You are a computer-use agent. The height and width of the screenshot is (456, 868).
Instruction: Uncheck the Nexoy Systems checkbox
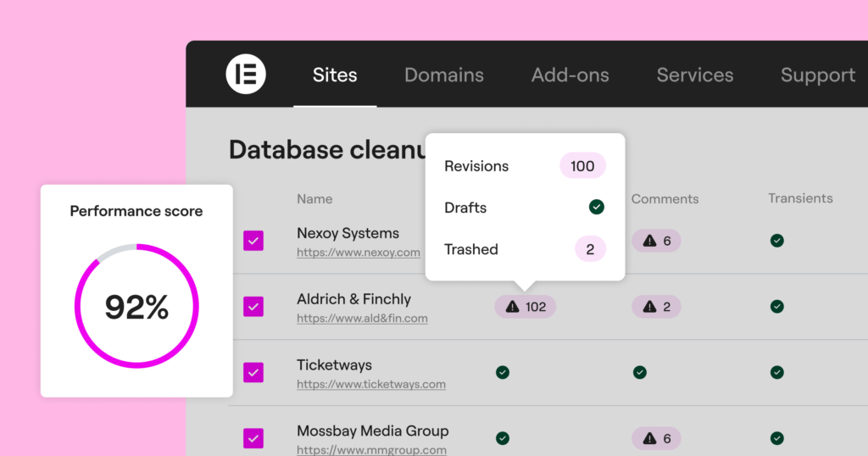coord(253,241)
